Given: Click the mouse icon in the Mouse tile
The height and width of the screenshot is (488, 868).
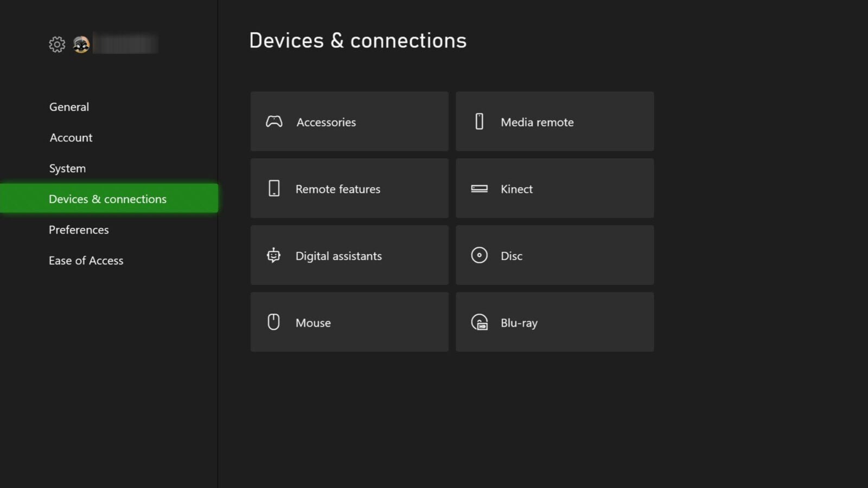Looking at the screenshot, I should [274, 322].
